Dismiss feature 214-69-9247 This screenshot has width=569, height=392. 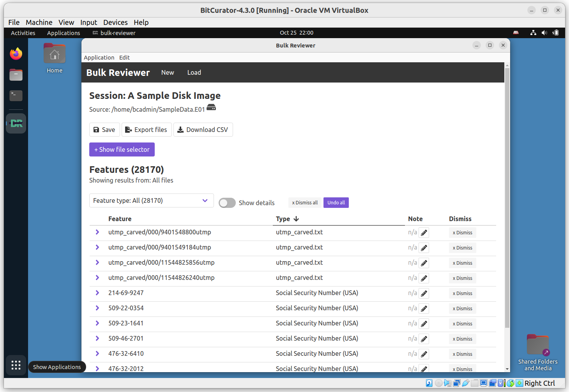463,294
